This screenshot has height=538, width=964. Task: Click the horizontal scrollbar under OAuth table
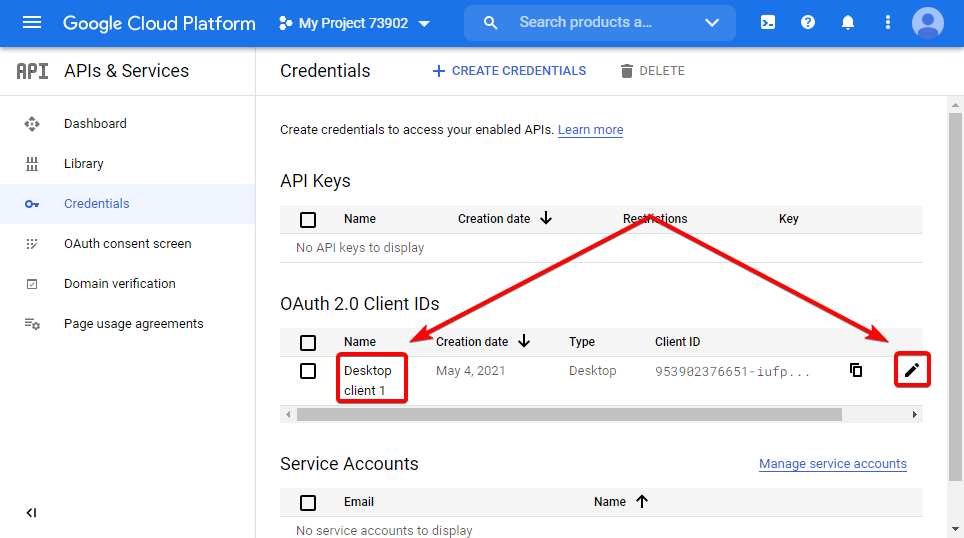[569, 414]
